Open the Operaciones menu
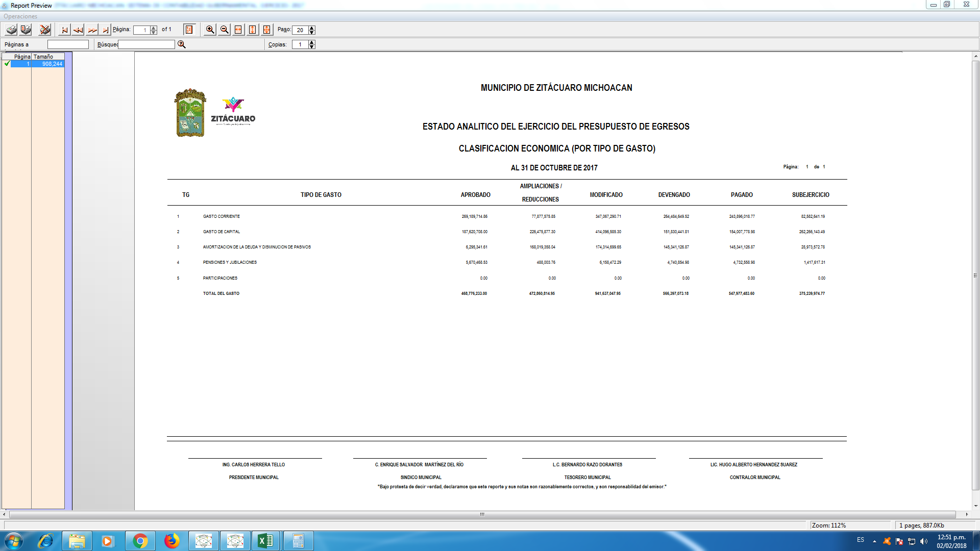Viewport: 980px width, 551px height. (x=20, y=16)
